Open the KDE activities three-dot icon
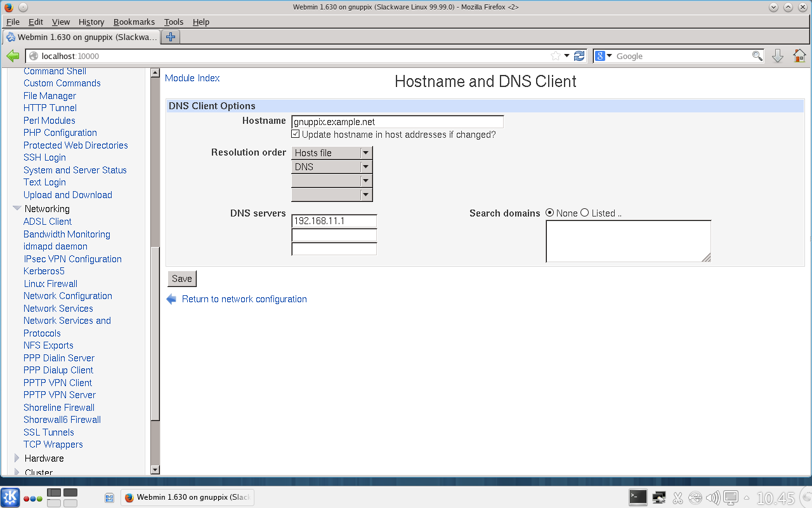Screen dimensions: 812x508 [x=33, y=498]
